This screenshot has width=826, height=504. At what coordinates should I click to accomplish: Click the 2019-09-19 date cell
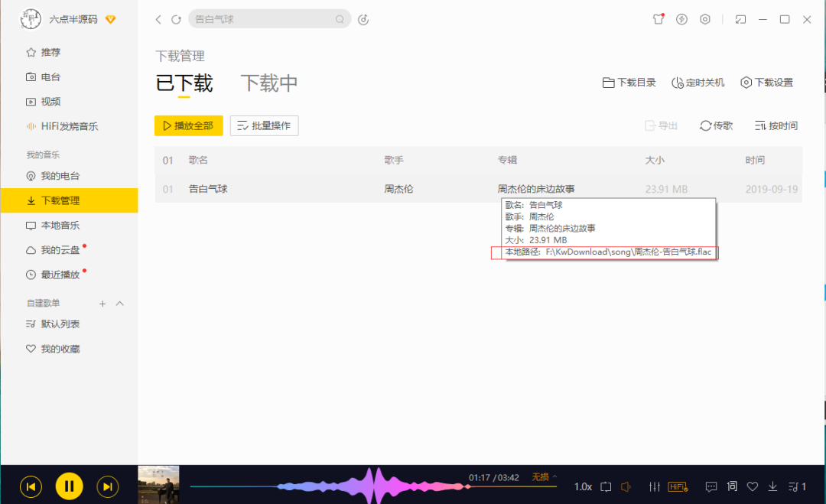(771, 189)
